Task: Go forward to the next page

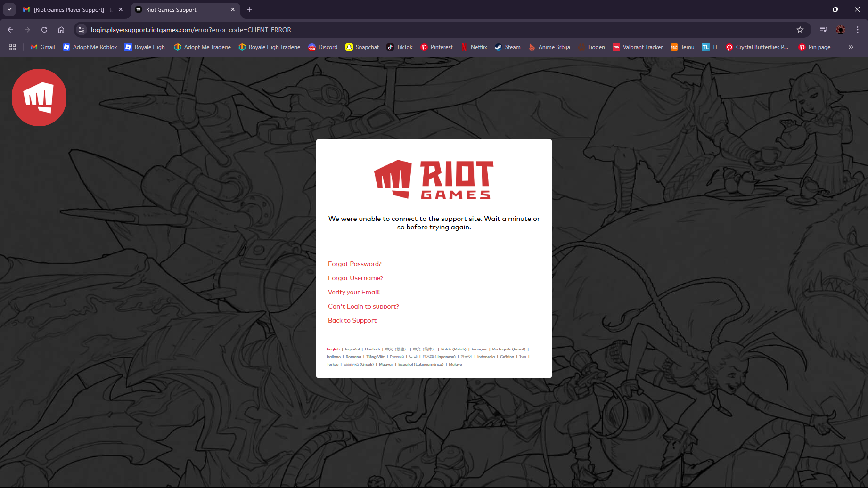Action: pyautogui.click(x=27, y=30)
